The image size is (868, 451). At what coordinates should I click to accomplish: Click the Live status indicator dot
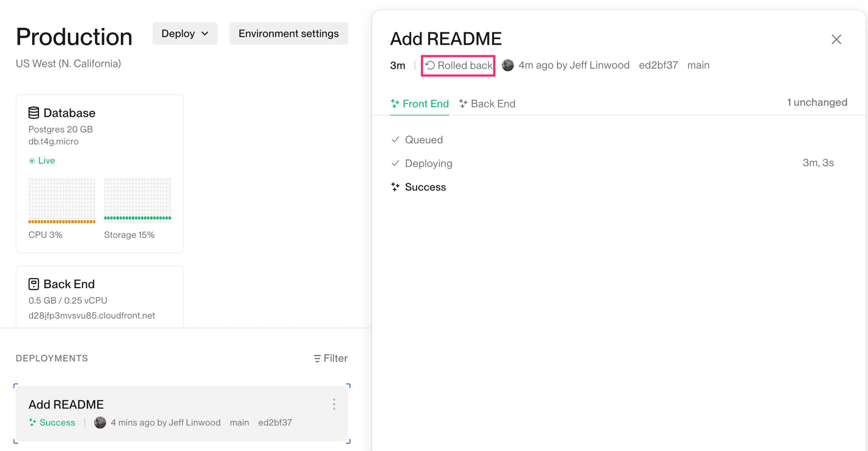pyautogui.click(x=32, y=161)
